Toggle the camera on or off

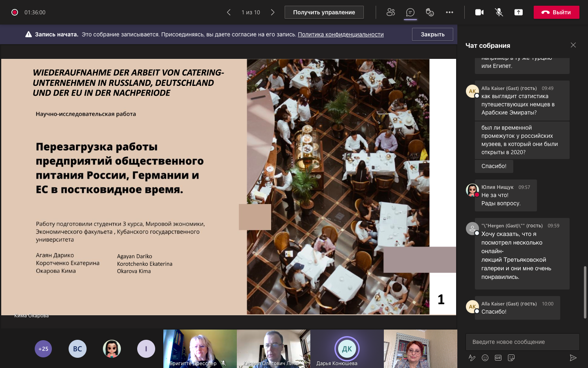[479, 12]
